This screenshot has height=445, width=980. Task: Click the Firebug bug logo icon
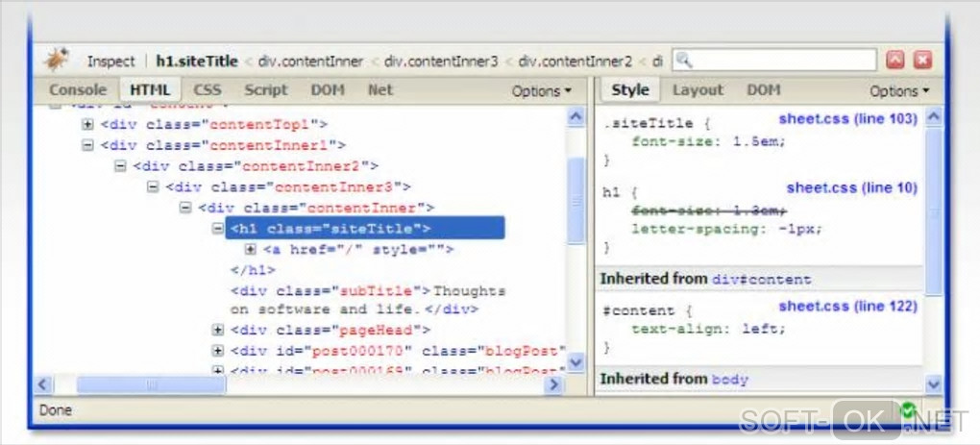pyautogui.click(x=57, y=61)
